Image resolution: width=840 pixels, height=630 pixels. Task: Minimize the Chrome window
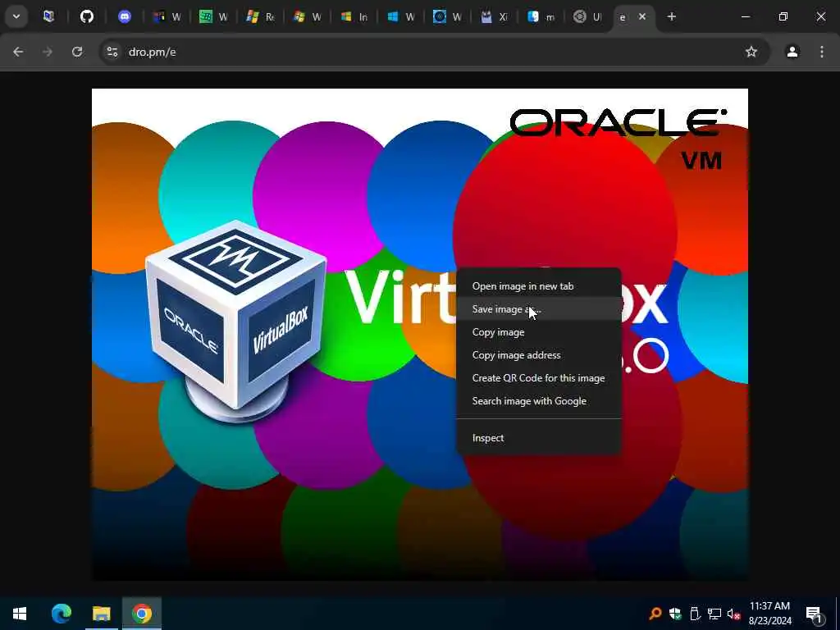[745, 16]
